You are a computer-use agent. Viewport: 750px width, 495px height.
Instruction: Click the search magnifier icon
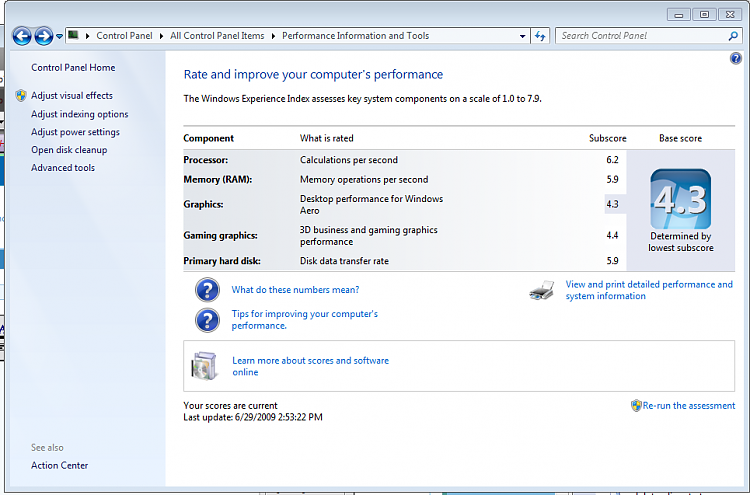(733, 36)
